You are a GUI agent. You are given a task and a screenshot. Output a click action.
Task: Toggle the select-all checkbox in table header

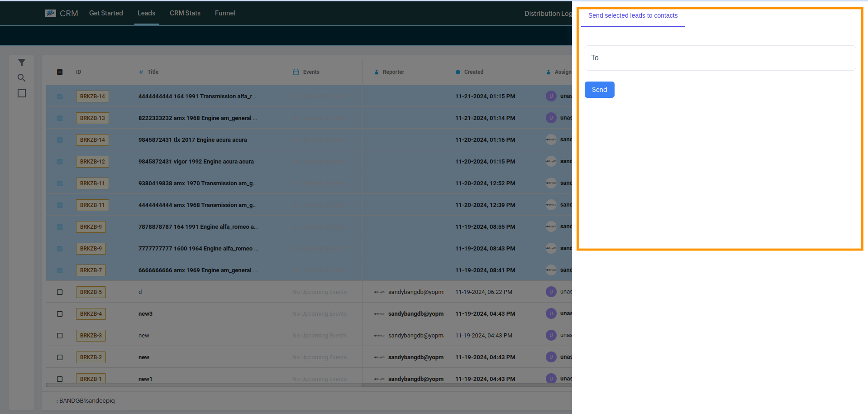tap(60, 72)
